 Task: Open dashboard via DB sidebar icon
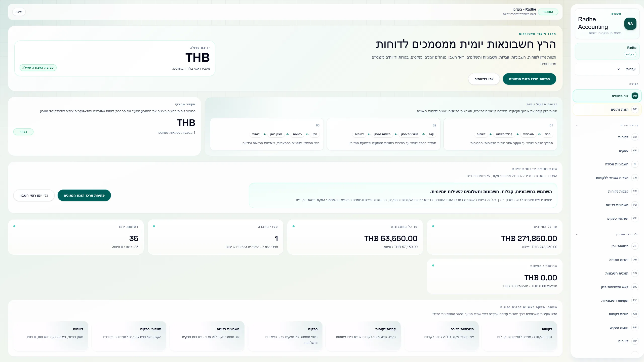[x=635, y=96]
